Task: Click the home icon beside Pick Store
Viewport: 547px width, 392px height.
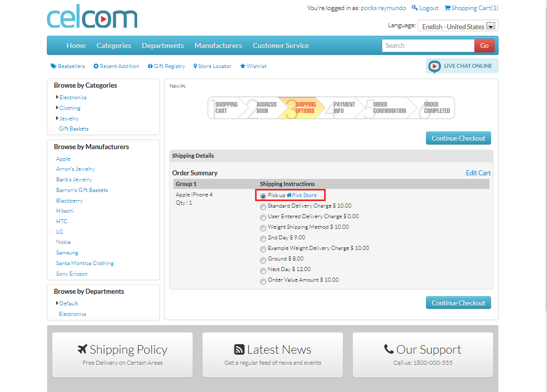Action: [289, 195]
